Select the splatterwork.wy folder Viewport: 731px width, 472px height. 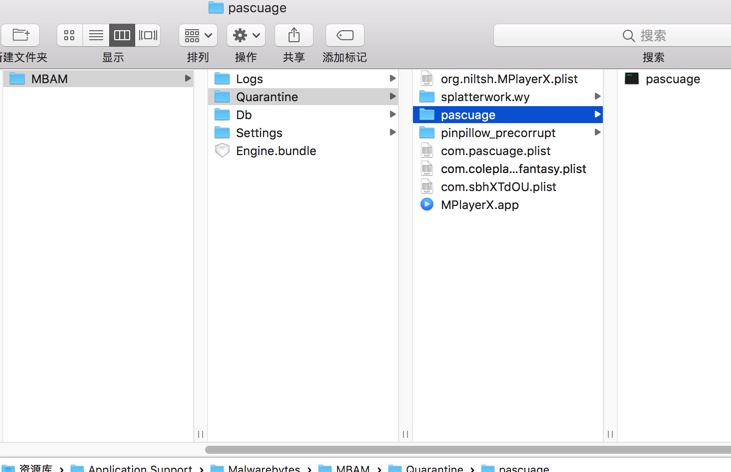(508, 97)
